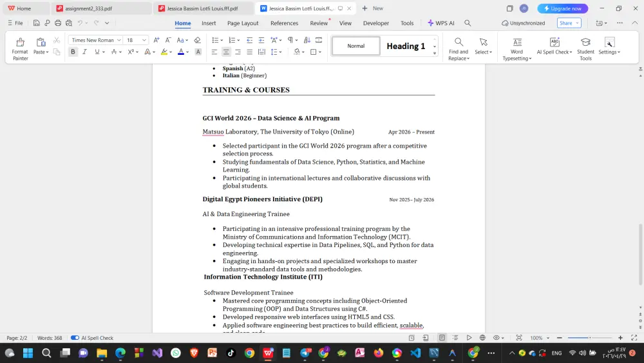644x363 pixels.
Task: Align text right
Action: click(x=238, y=52)
